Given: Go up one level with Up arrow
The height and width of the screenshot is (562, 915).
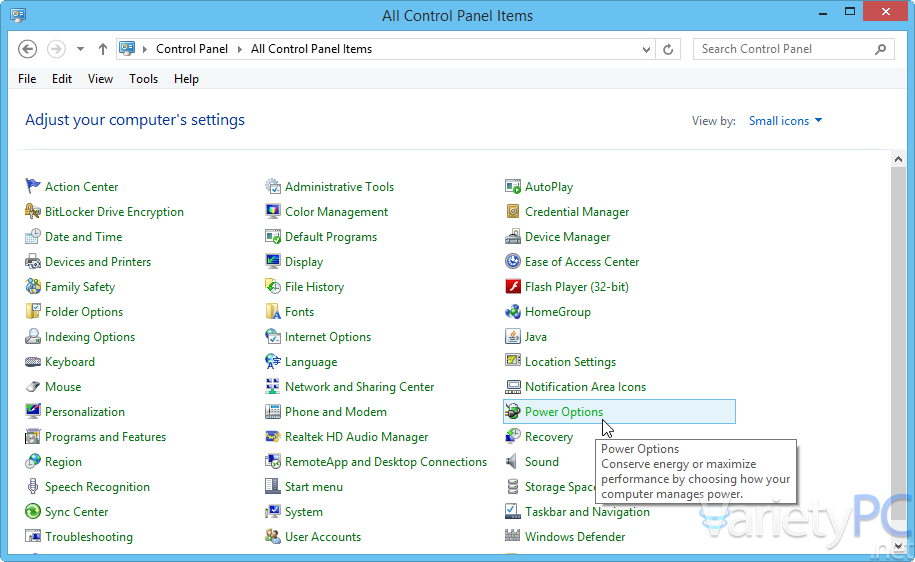Looking at the screenshot, I should click(x=103, y=49).
